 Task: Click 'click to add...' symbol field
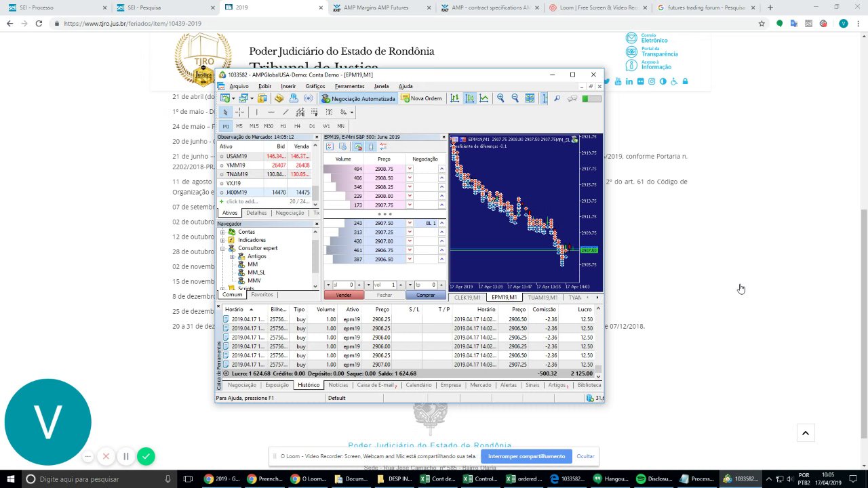(x=242, y=202)
